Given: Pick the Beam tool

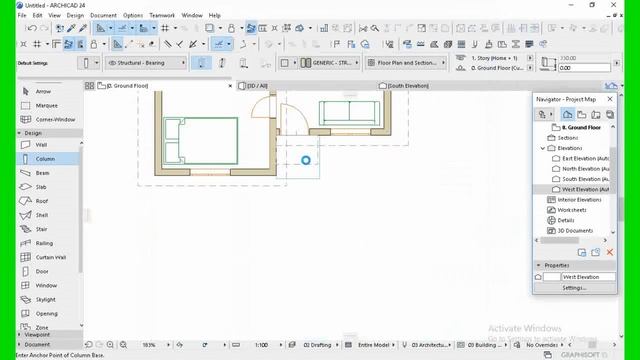Looking at the screenshot, I should (42, 173).
